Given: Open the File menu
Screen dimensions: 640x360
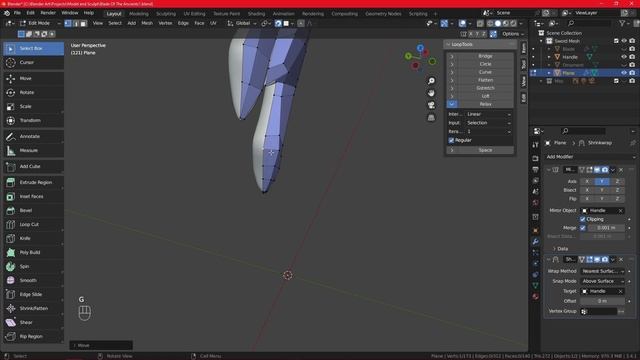Looking at the screenshot, I should 17,13.
